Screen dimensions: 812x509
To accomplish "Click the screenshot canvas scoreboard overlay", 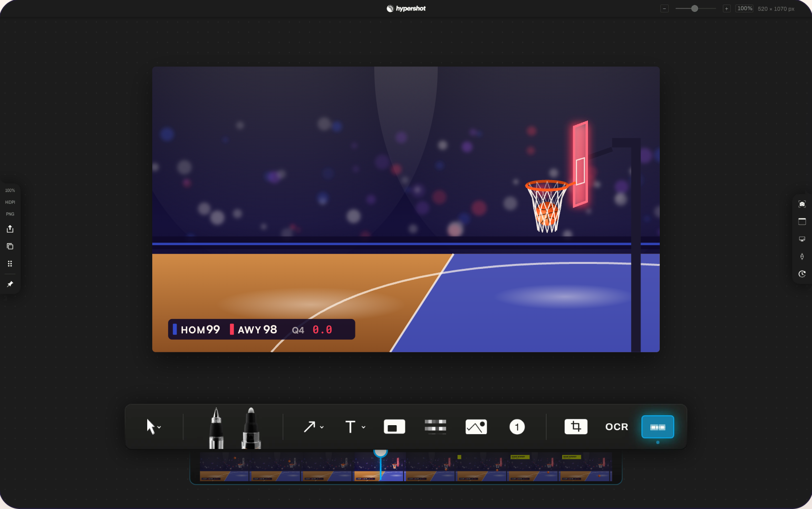I will pos(262,329).
